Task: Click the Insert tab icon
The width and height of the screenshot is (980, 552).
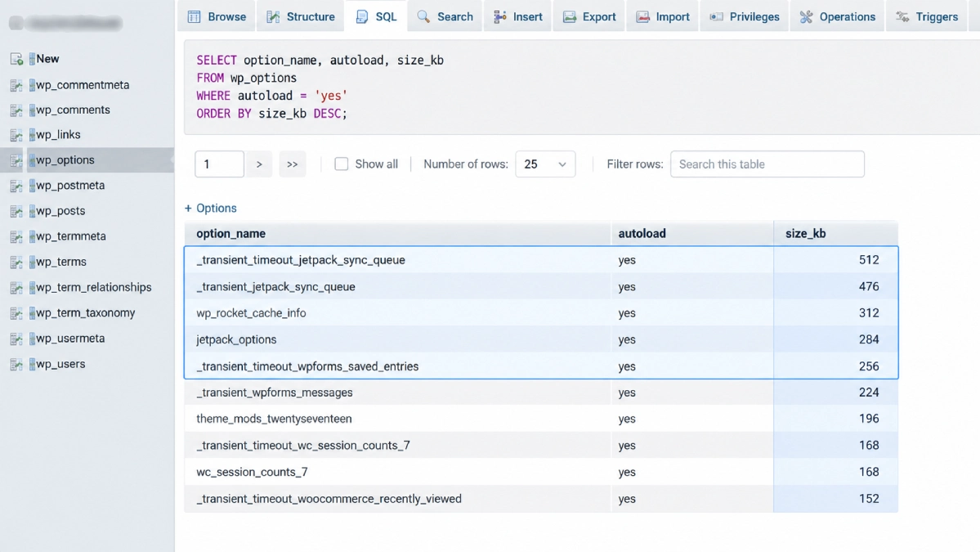Action: (500, 17)
